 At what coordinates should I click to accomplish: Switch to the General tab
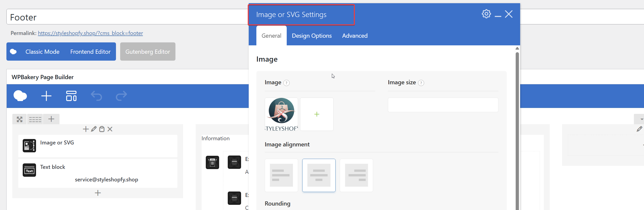[271, 36]
